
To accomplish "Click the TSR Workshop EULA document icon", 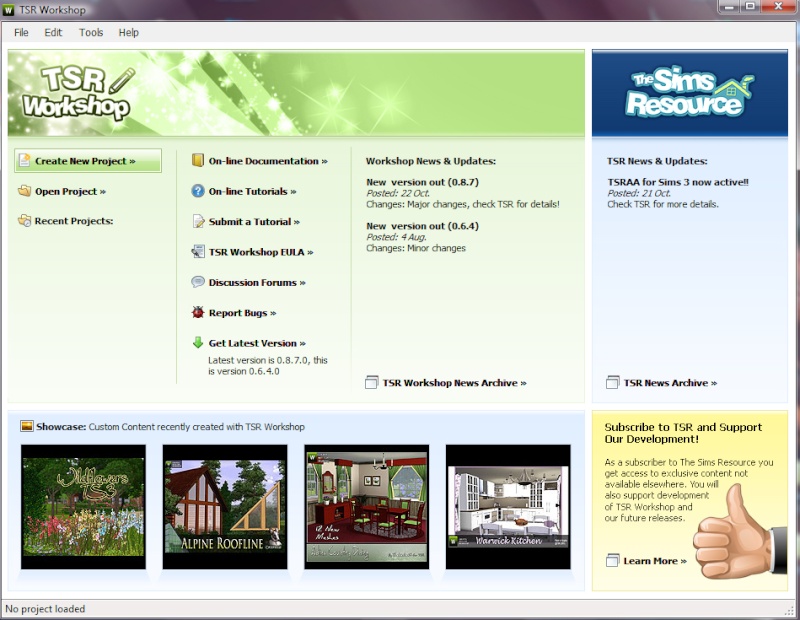I will (198, 252).
